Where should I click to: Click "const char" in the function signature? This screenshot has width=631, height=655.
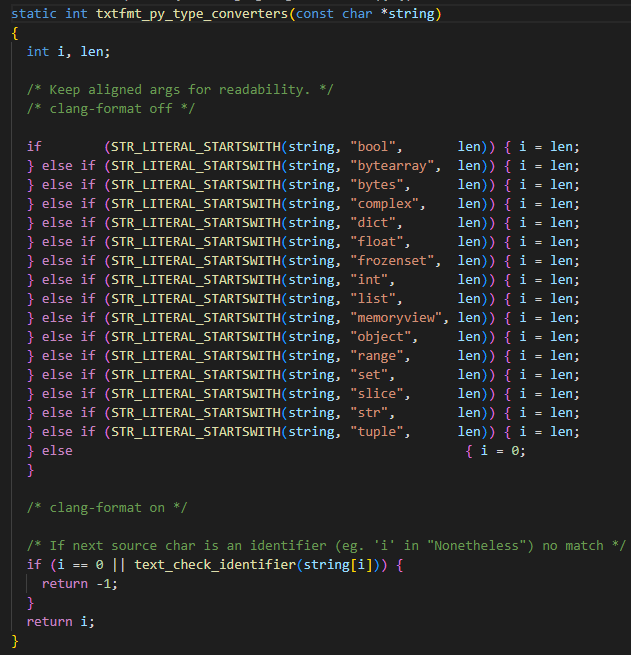coord(334,14)
